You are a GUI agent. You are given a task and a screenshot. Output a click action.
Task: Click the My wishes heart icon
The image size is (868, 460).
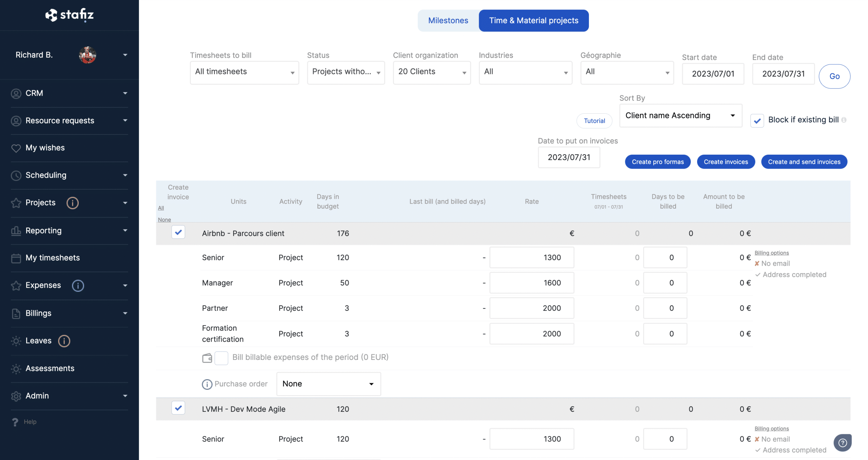click(x=16, y=148)
